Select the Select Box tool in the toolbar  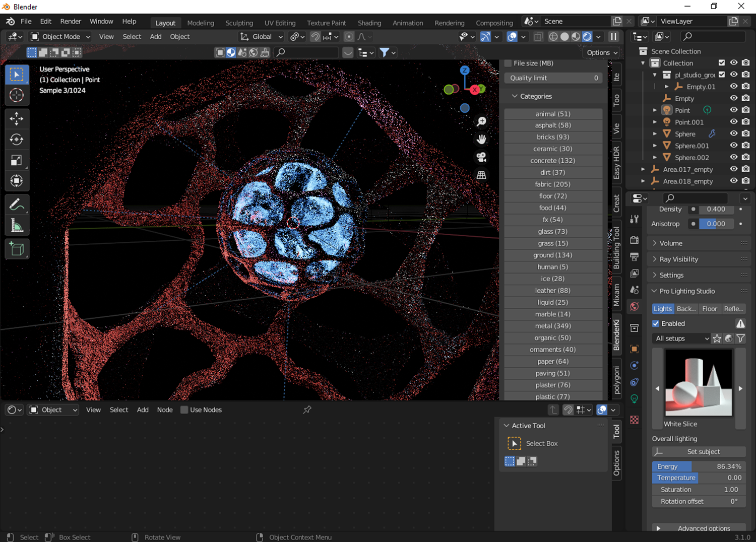tap(17, 75)
